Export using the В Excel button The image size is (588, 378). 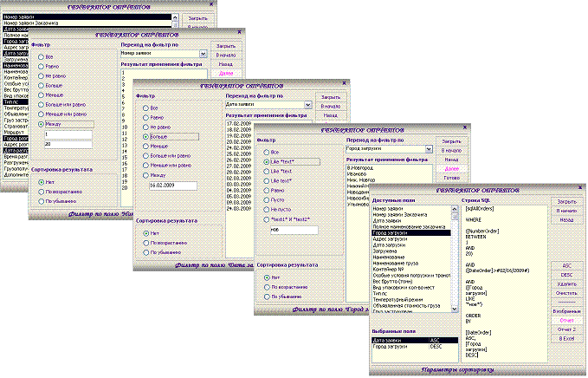566,338
